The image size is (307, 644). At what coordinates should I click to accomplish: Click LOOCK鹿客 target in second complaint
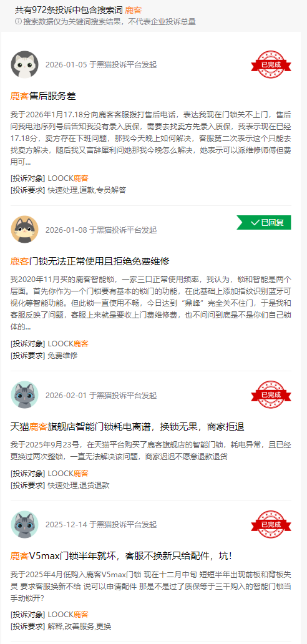[68, 344]
